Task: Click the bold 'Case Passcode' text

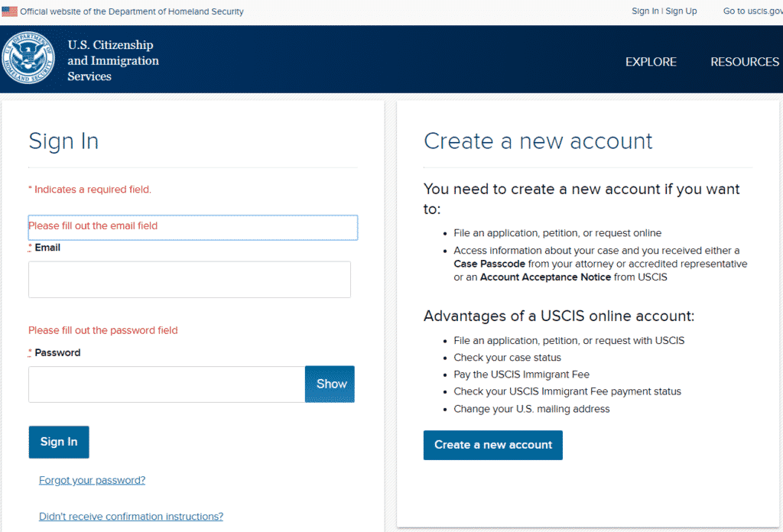Action: [489, 264]
